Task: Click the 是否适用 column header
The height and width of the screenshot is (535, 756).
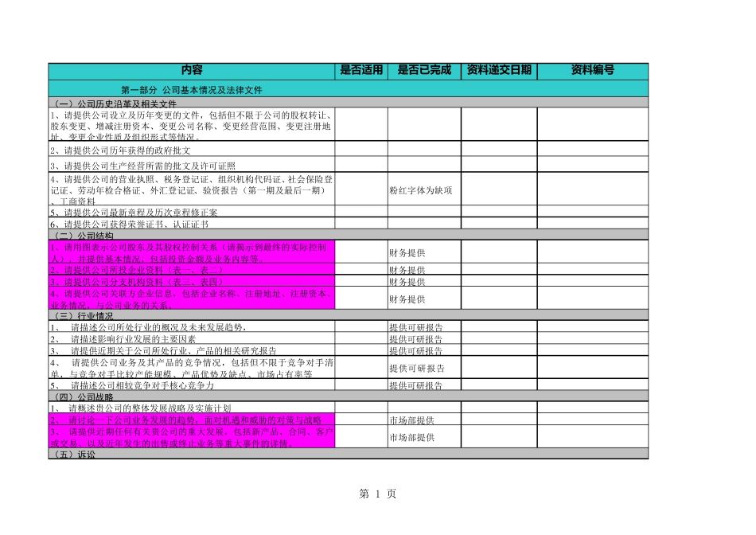Action: 361,70
